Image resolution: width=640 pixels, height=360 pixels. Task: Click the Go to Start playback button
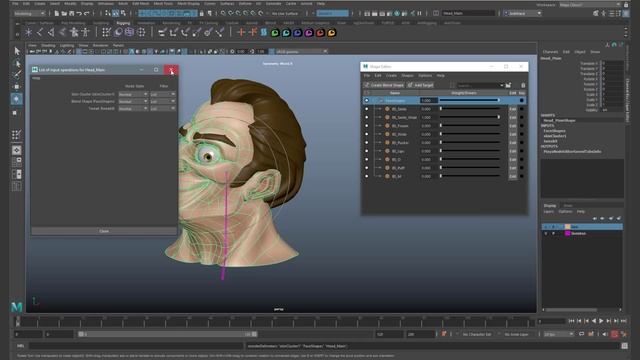[571, 321]
